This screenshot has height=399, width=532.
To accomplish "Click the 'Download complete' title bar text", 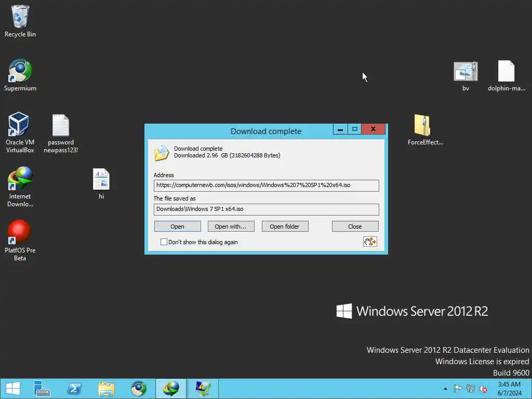I will pyautogui.click(x=266, y=131).
